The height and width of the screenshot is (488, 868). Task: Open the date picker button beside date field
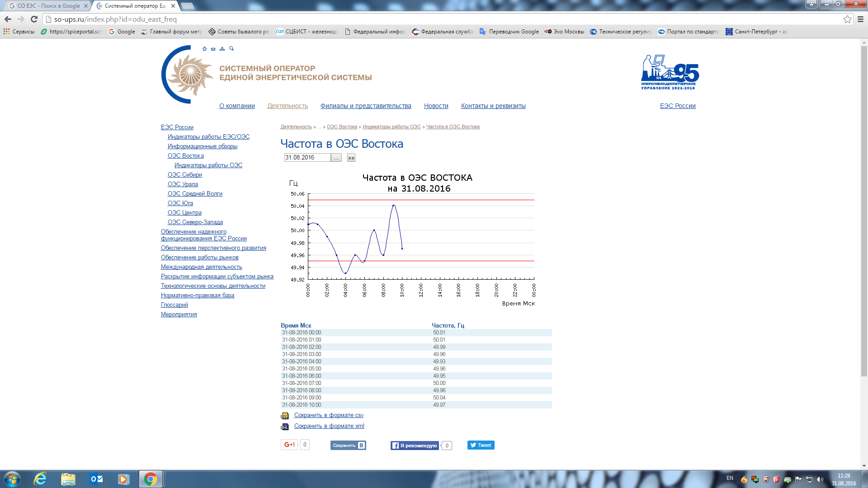click(x=336, y=158)
